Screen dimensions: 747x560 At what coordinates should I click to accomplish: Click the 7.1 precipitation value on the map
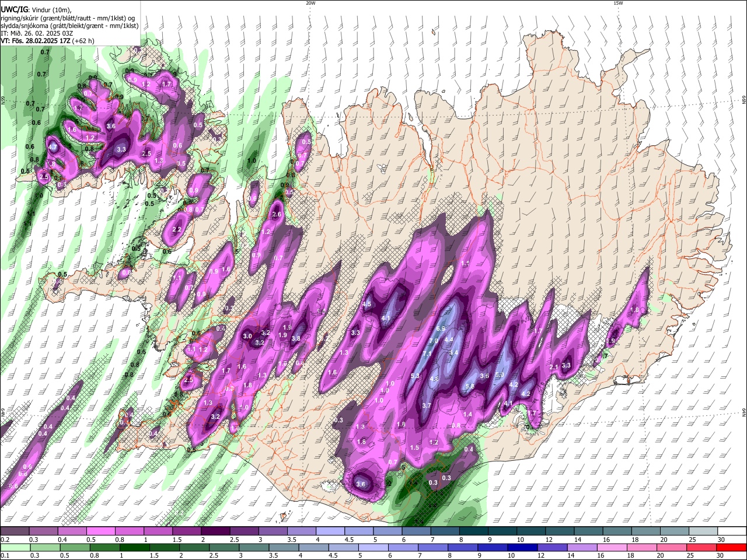pos(427,353)
